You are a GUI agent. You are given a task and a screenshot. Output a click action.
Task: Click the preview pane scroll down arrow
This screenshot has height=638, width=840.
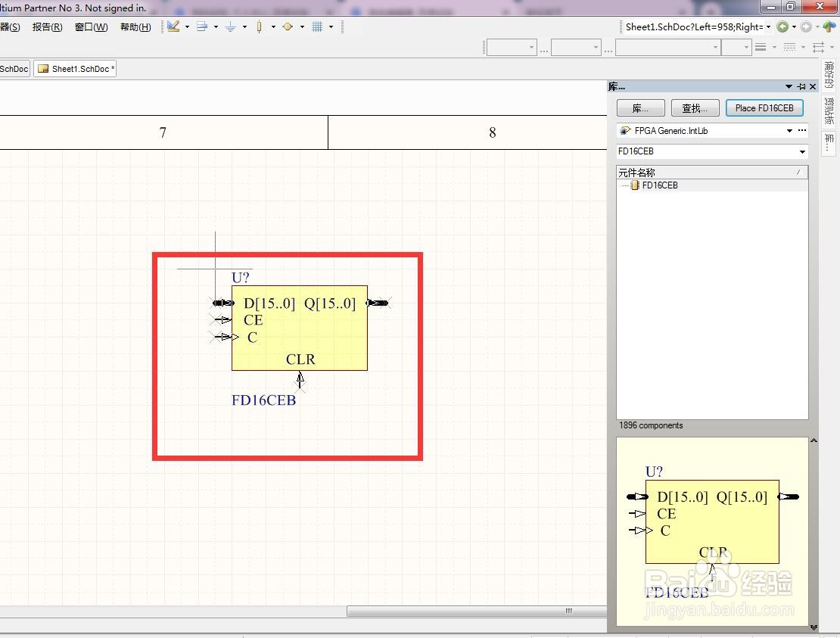pyautogui.click(x=814, y=627)
